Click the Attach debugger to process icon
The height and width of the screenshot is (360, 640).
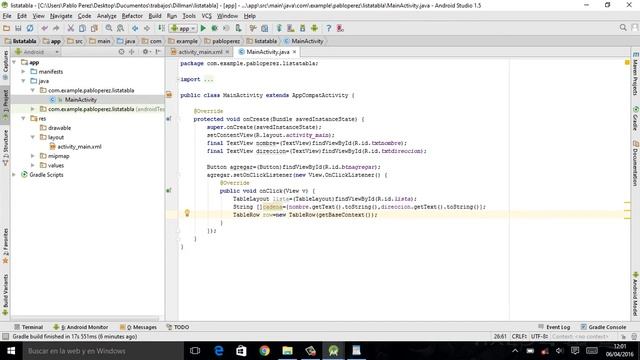(238, 28)
